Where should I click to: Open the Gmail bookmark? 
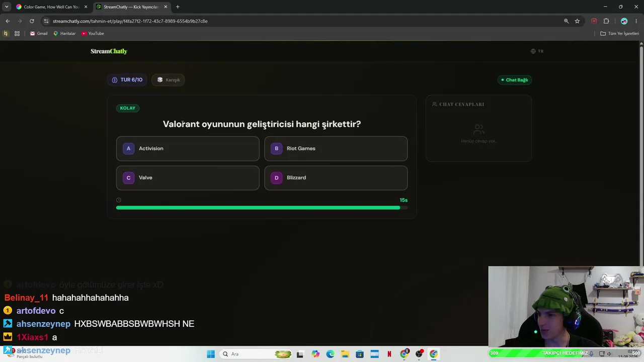pyautogui.click(x=39, y=34)
